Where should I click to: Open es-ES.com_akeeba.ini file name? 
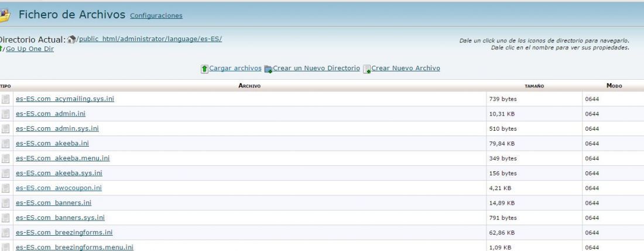(52, 143)
